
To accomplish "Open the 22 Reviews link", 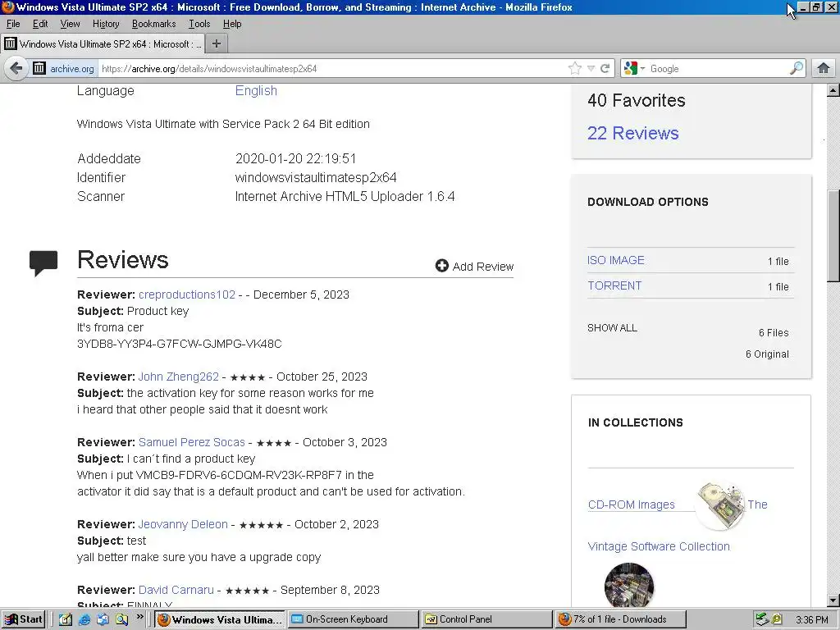I will 632,133.
